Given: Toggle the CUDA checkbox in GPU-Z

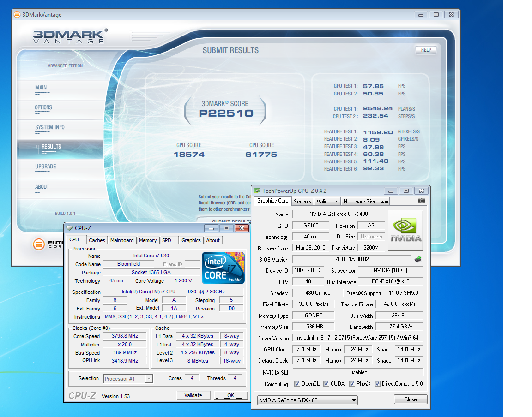Looking at the screenshot, I should click(326, 384).
